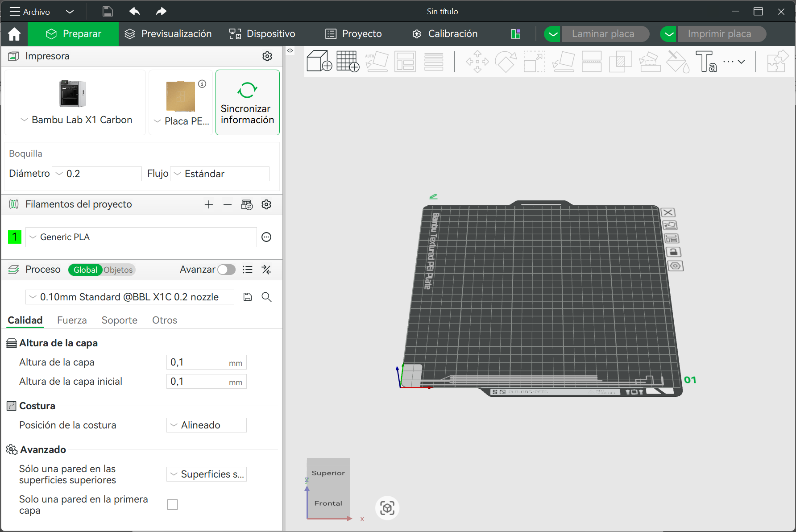Click the Add plate grid icon
This screenshot has height=532, width=796.
coord(348,61)
